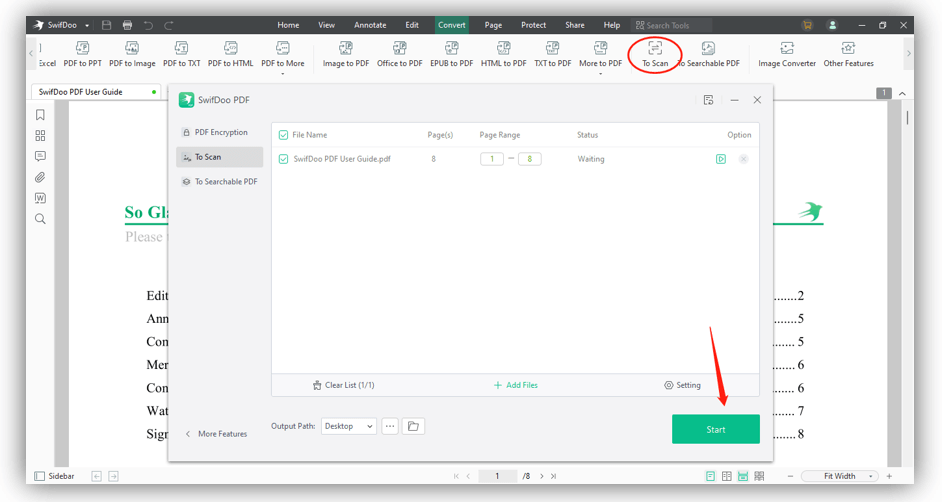Open the To Searchable PDF ribbon tool

coord(708,54)
